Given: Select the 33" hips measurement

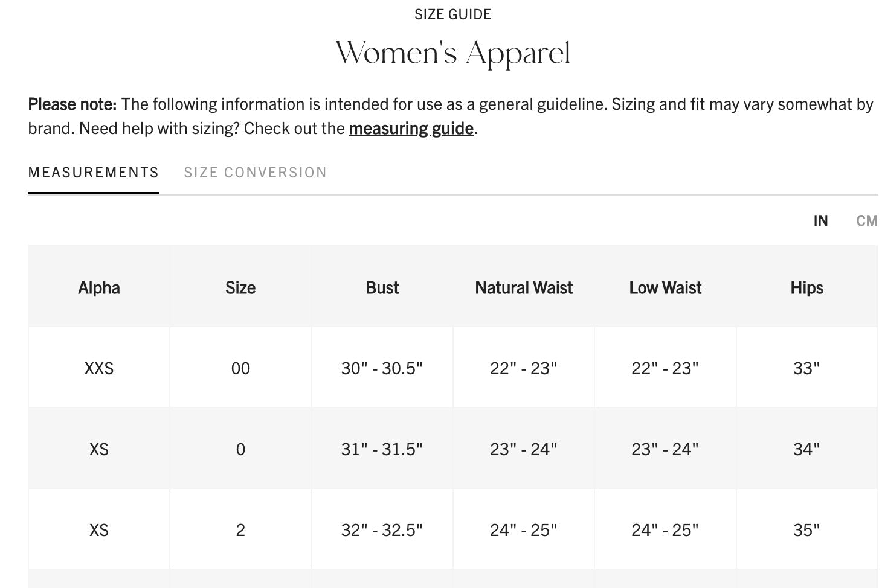Looking at the screenshot, I should [x=806, y=368].
